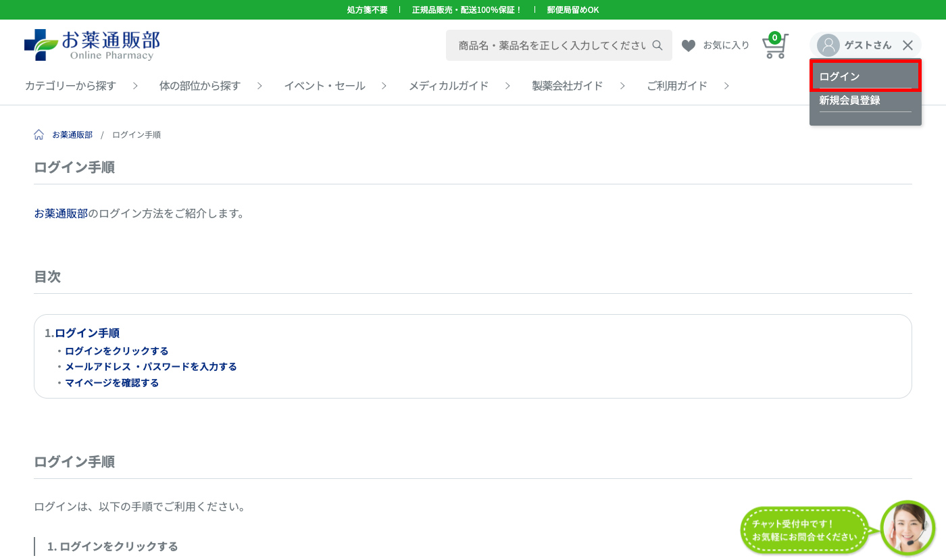Expand the ご利用ガイド navigation chevron

point(726,86)
